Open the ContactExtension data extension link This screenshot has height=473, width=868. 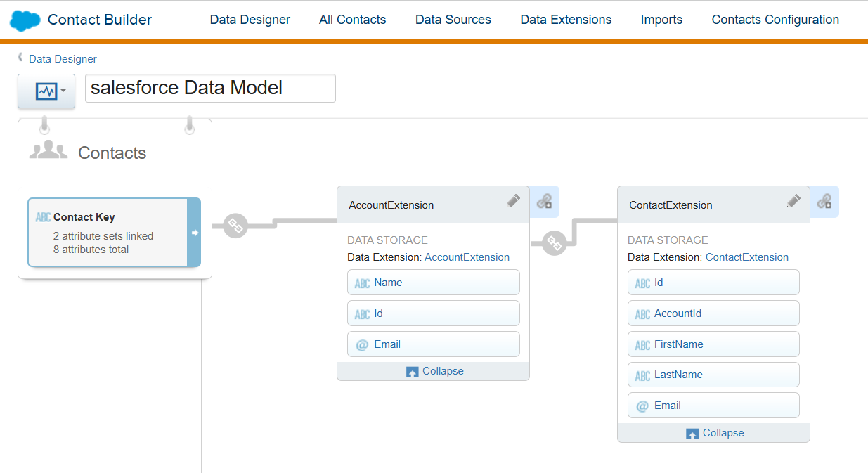(x=746, y=257)
